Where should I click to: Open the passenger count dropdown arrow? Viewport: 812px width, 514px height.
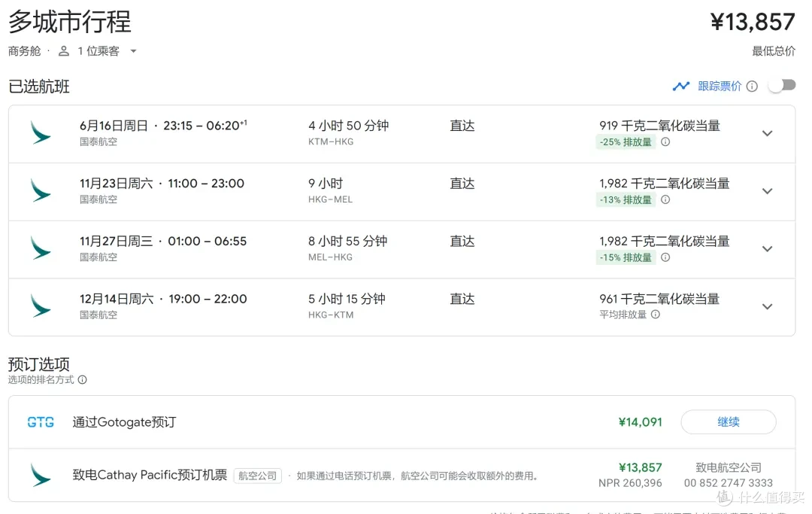click(133, 51)
